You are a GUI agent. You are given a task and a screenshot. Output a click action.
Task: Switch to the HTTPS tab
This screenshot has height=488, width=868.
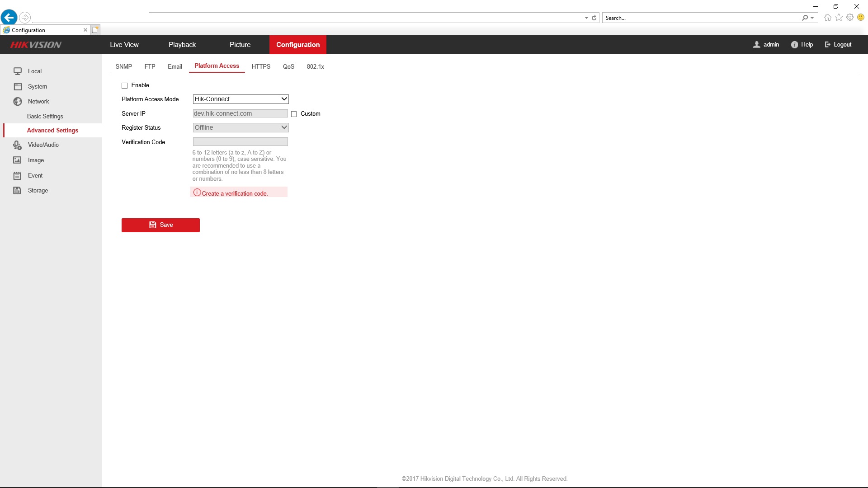click(261, 66)
